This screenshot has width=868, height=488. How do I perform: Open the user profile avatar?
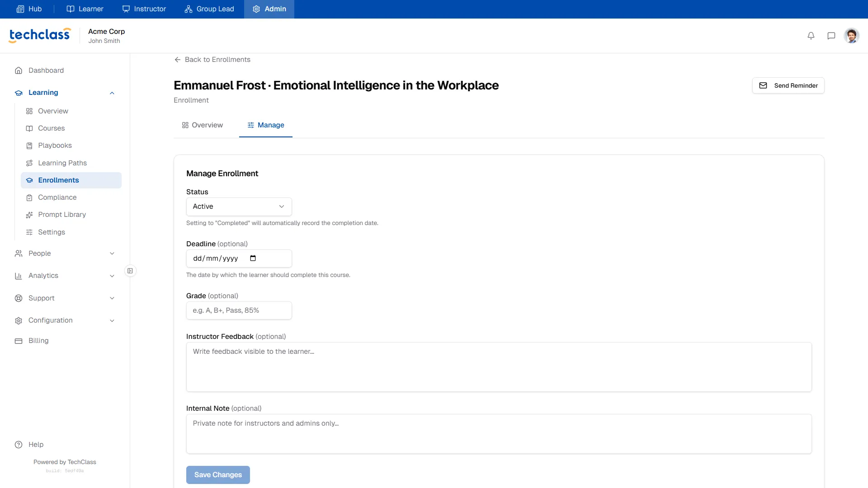coord(851,36)
